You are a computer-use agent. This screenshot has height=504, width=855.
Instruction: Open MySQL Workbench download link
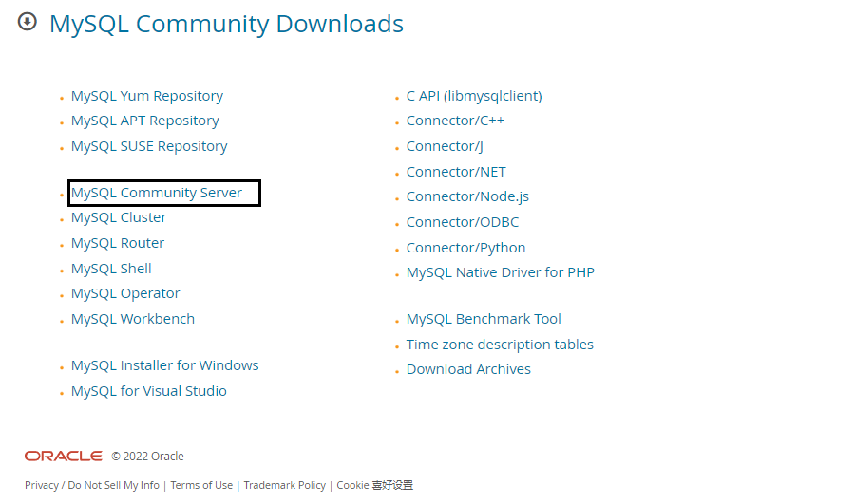point(133,319)
